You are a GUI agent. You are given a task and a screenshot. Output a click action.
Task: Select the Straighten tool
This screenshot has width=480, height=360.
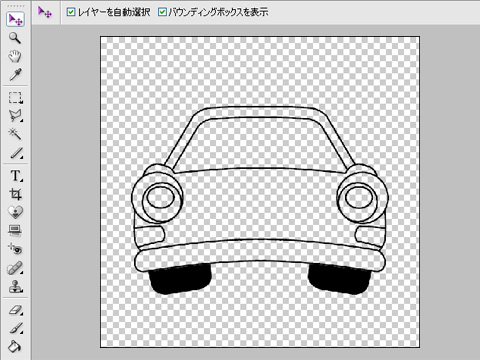tap(15, 230)
